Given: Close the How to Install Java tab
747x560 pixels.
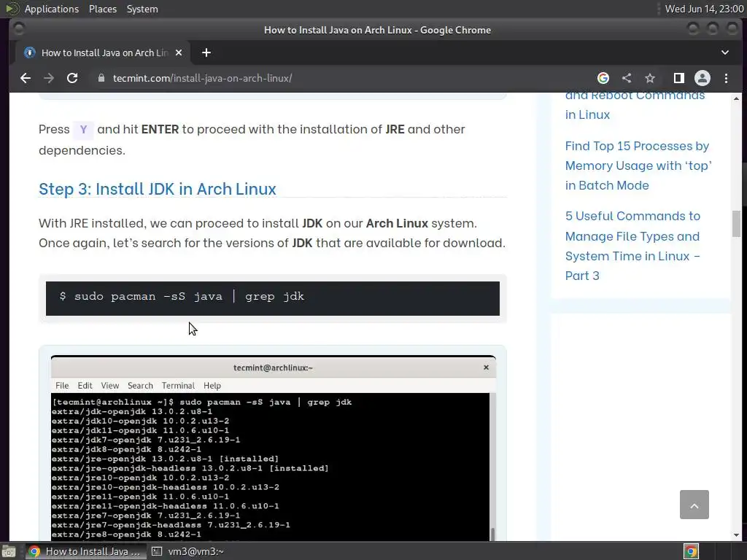Looking at the screenshot, I should [179, 52].
